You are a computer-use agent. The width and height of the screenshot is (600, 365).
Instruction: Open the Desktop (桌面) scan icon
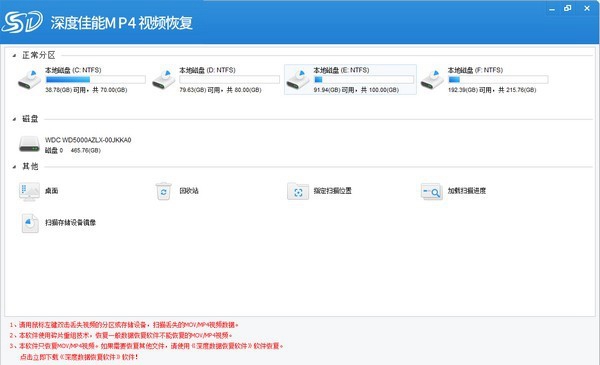[29, 191]
